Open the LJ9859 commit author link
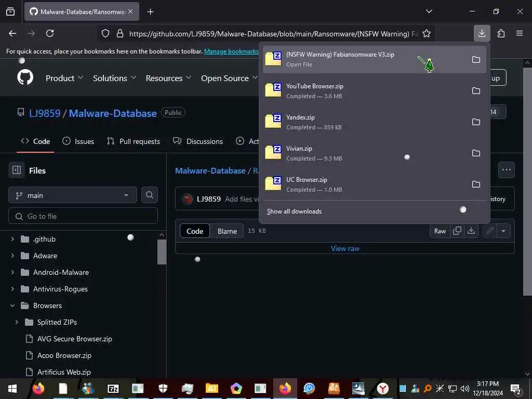 [209, 199]
